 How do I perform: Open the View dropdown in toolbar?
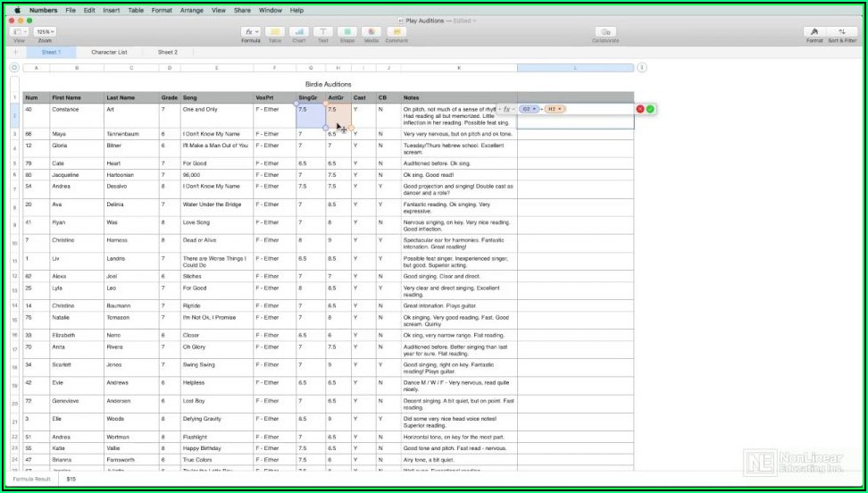pos(20,32)
